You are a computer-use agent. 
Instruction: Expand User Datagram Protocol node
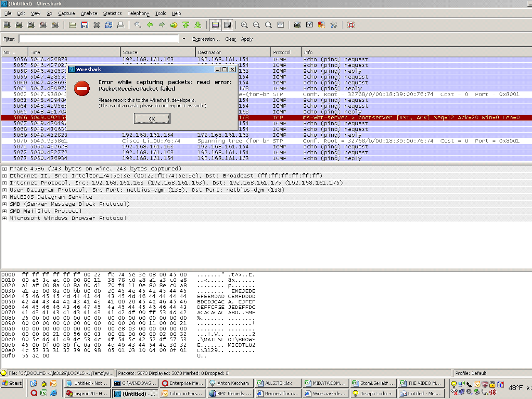pyautogui.click(x=5, y=190)
